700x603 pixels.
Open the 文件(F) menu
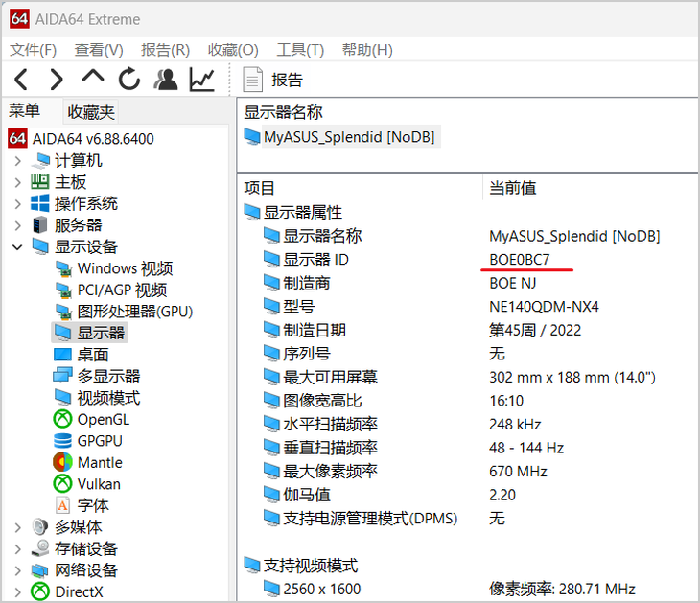(x=33, y=50)
